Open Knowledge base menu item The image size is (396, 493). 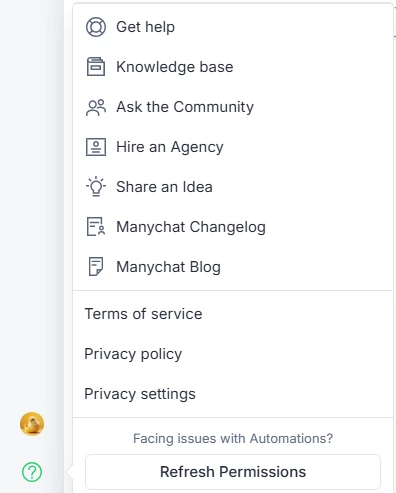pos(233,67)
